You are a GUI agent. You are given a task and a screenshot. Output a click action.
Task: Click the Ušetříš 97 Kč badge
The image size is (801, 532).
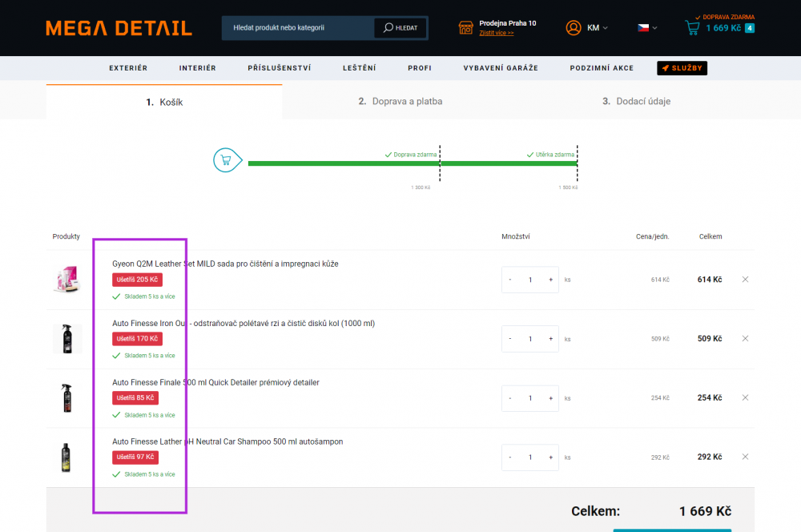135,457
